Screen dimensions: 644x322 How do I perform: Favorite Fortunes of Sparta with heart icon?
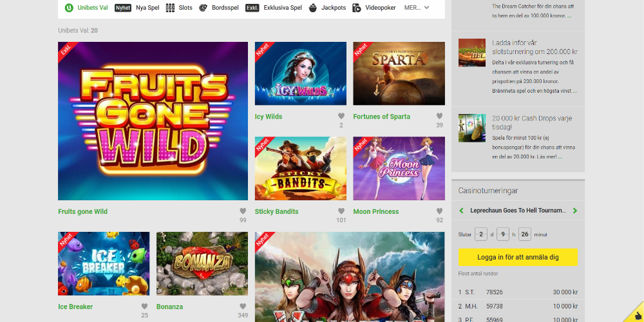[x=439, y=116]
